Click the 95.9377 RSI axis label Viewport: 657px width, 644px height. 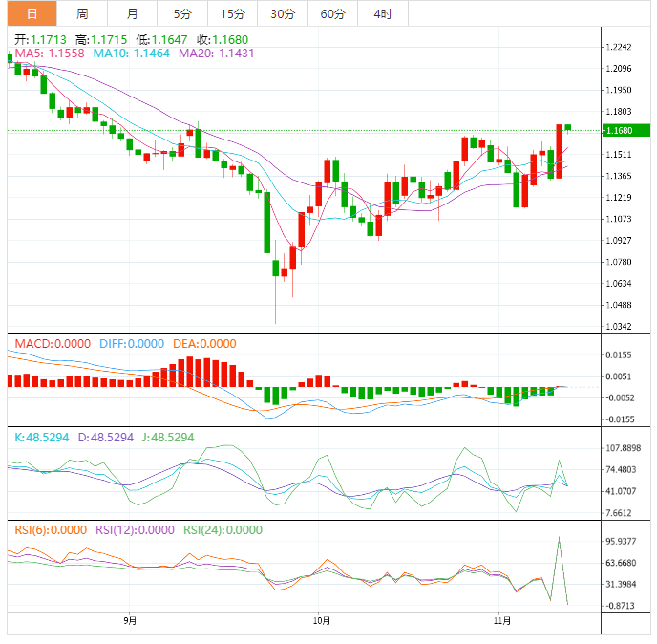(x=621, y=541)
